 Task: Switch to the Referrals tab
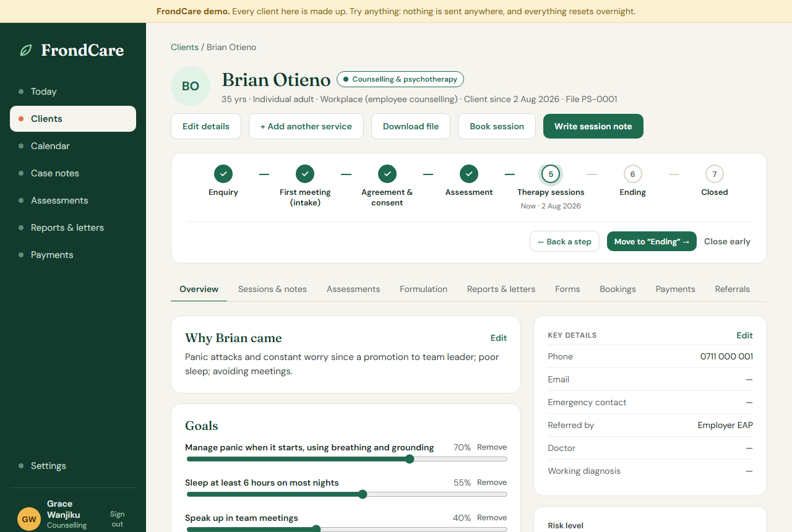point(732,289)
